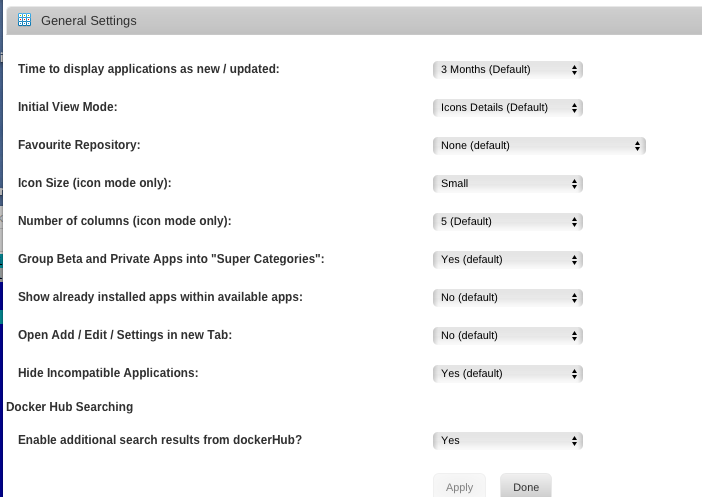Click the General Settings grid icon
The image size is (702, 497).
tap(24, 20)
